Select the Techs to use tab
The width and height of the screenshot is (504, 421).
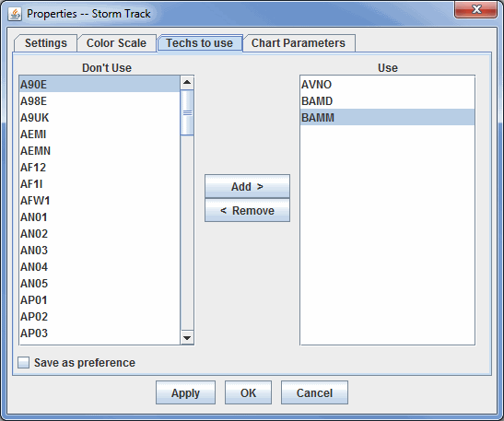(200, 43)
